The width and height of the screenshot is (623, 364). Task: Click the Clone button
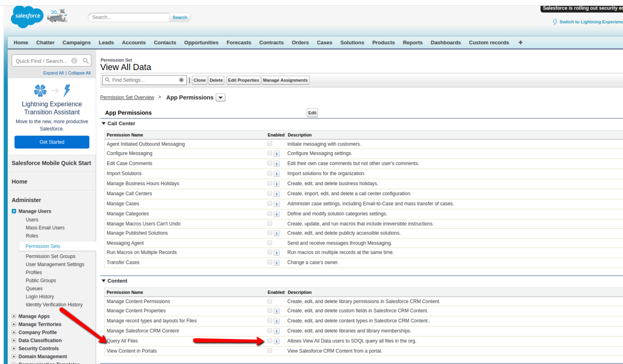pyautogui.click(x=199, y=80)
